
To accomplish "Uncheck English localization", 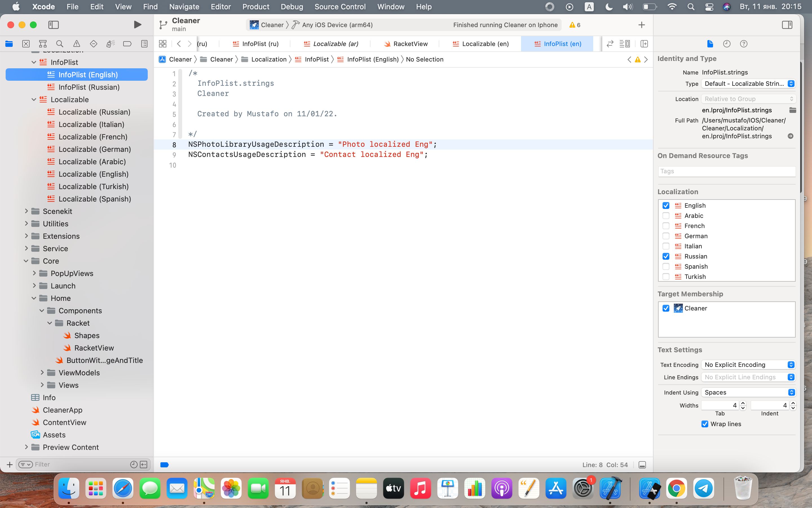I will pos(666,205).
